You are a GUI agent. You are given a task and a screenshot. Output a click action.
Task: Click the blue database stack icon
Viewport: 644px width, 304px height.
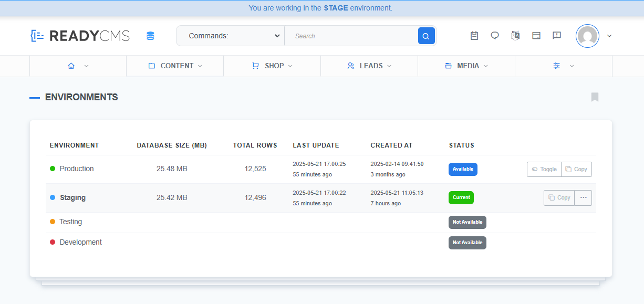pyautogui.click(x=150, y=36)
